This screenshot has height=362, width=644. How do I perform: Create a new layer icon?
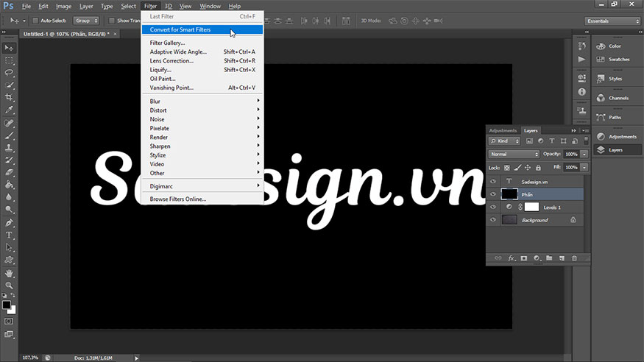pyautogui.click(x=562, y=258)
